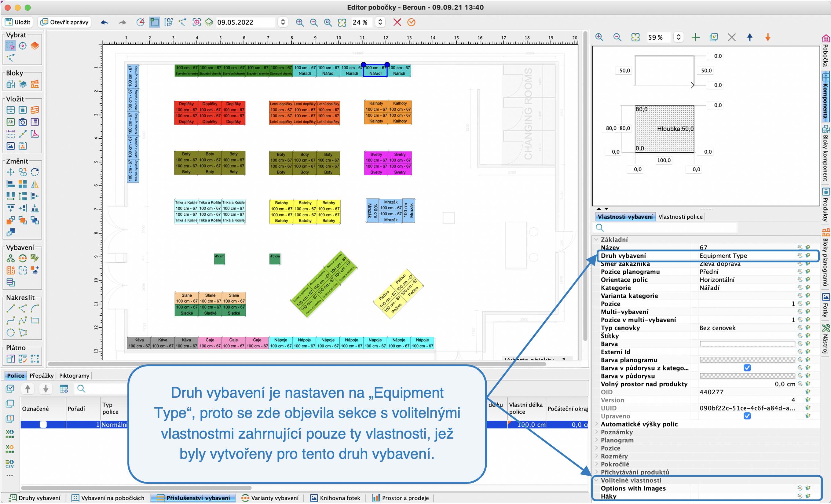
Task: Move shelf down with the down arrow button
Action: pos(46,389)
